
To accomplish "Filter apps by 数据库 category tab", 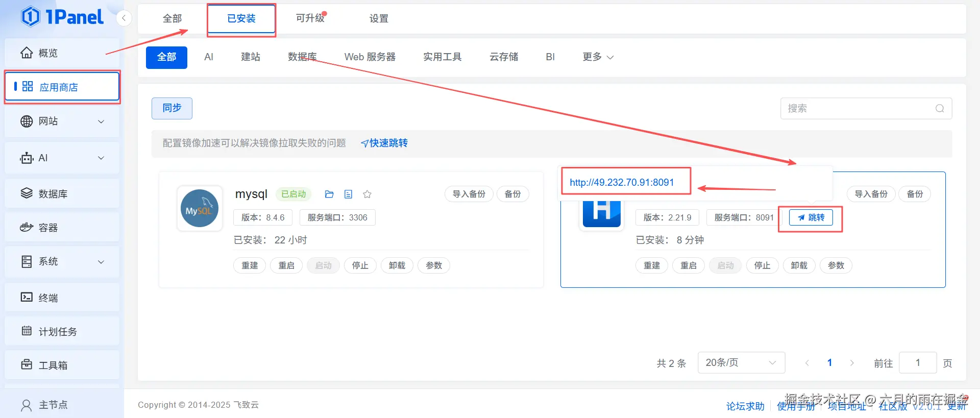I will point(302,57).
